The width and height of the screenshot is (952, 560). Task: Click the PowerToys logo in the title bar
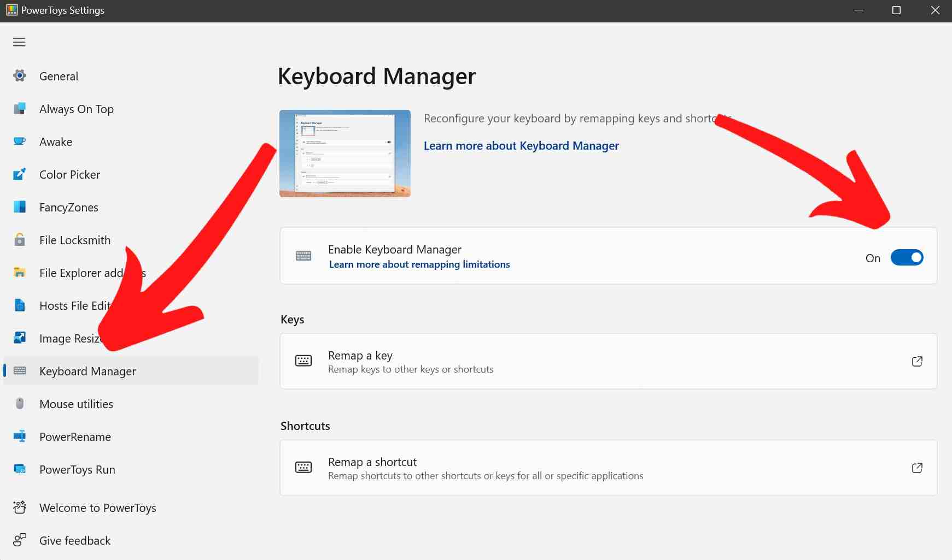pos(11,10)
